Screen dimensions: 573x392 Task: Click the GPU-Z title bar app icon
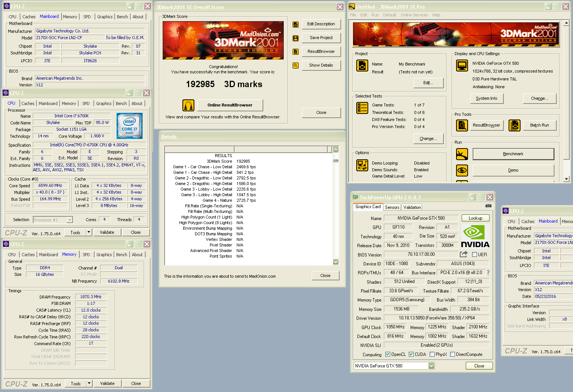356,197
